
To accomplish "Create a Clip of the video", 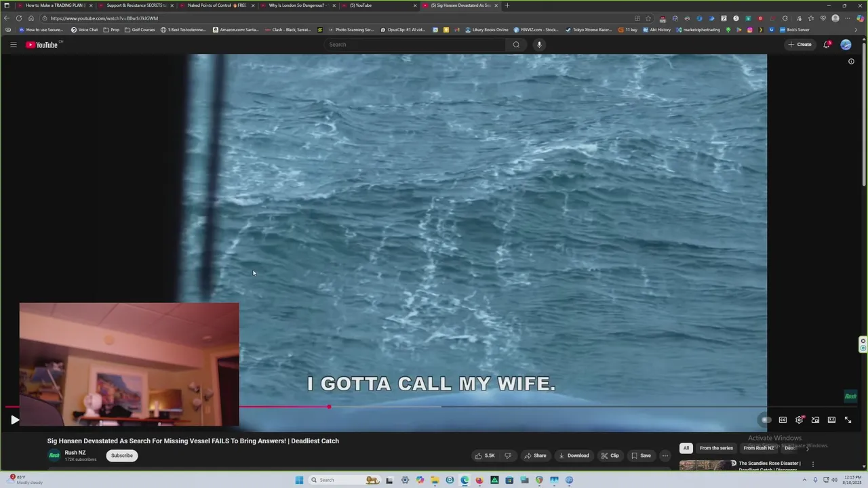I will tap(610, 455).
